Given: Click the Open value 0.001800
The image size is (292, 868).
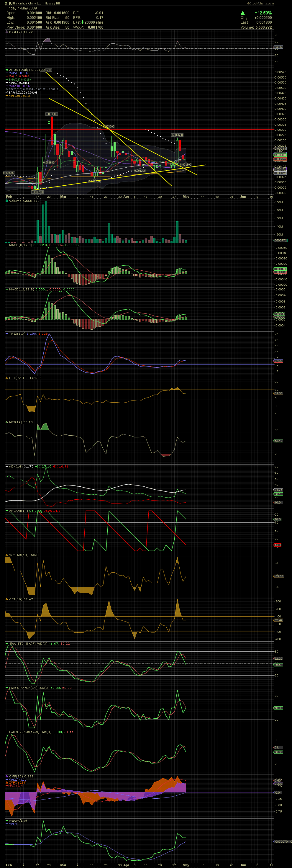Looking at the screenshot, I should [x=34, y=13].
